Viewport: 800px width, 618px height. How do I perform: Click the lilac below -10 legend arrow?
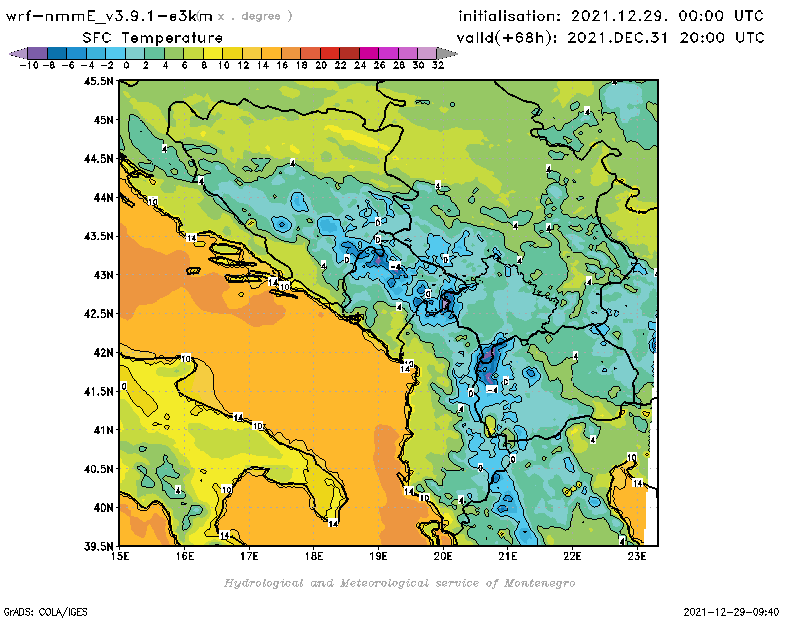pyautogui.click(x=18, y=53)
